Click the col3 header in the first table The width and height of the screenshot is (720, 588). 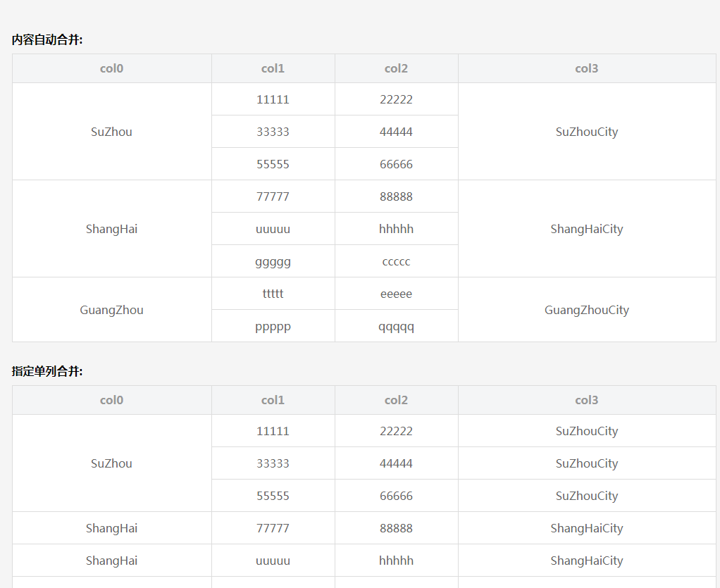click(586, 68)
